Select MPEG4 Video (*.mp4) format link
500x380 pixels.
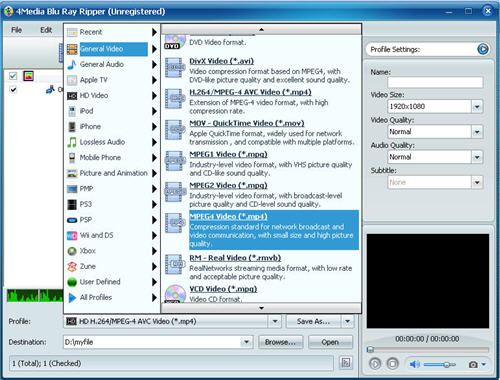click(x=228, y=217)
